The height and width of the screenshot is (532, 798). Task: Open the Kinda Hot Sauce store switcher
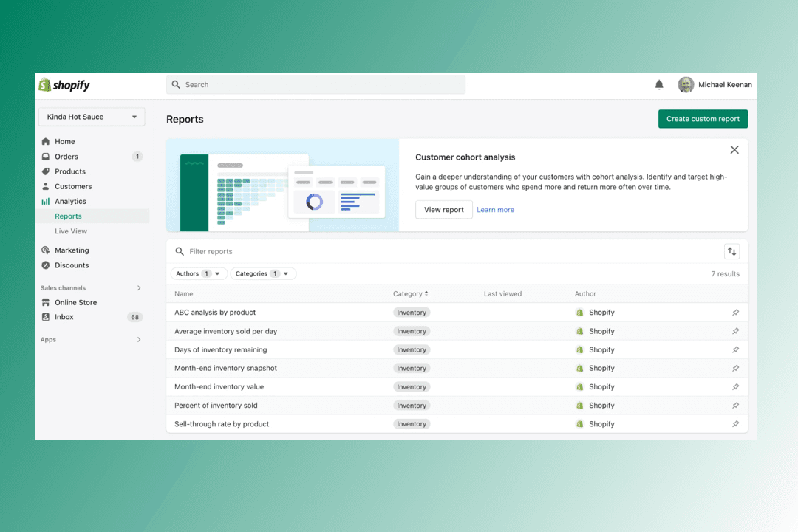[x=92, y=117]
